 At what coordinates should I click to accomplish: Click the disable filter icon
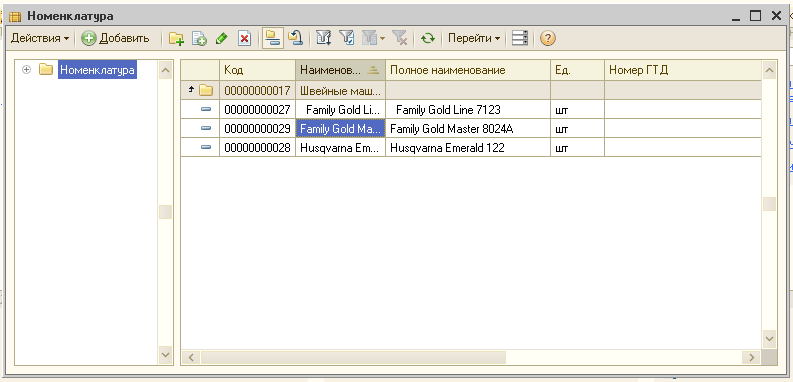[x=400, y=38]
